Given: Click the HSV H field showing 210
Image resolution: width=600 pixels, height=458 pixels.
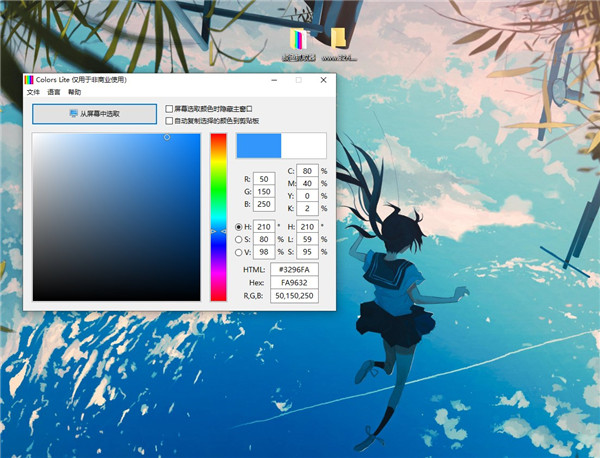Looking at the screenshot, I should [x=264, y=227].
